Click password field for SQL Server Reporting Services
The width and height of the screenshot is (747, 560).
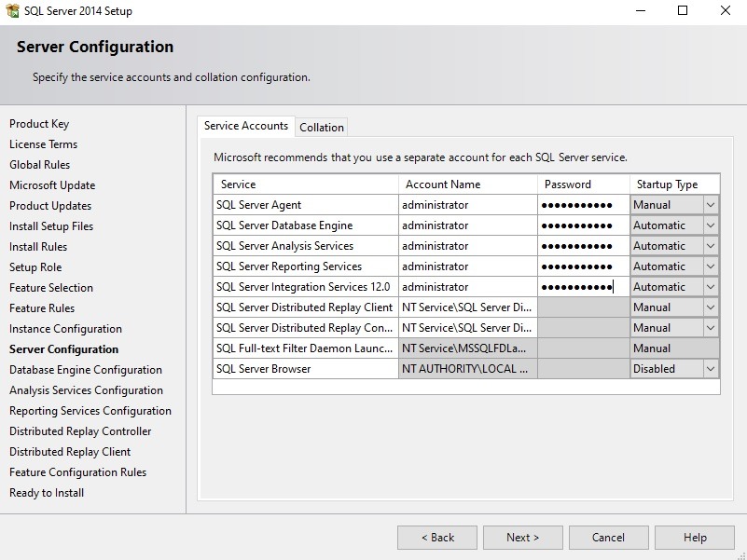tap(583, 266)
